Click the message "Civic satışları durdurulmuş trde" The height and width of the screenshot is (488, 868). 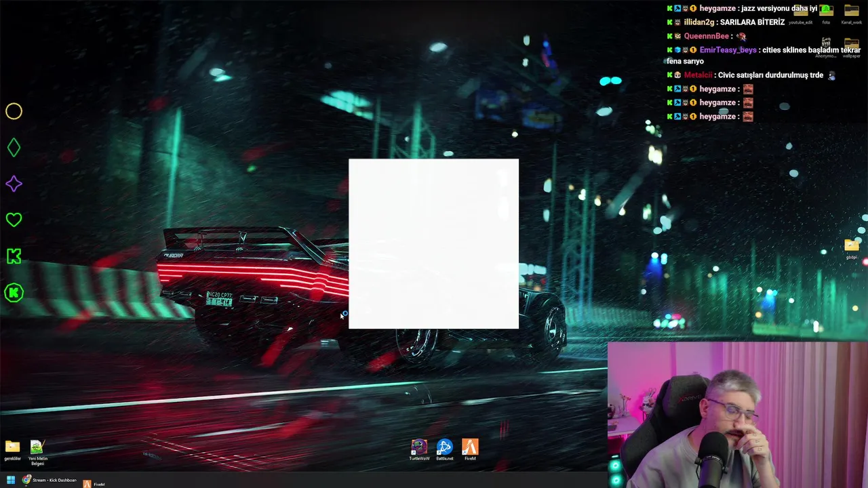click(x=770, y=75)
